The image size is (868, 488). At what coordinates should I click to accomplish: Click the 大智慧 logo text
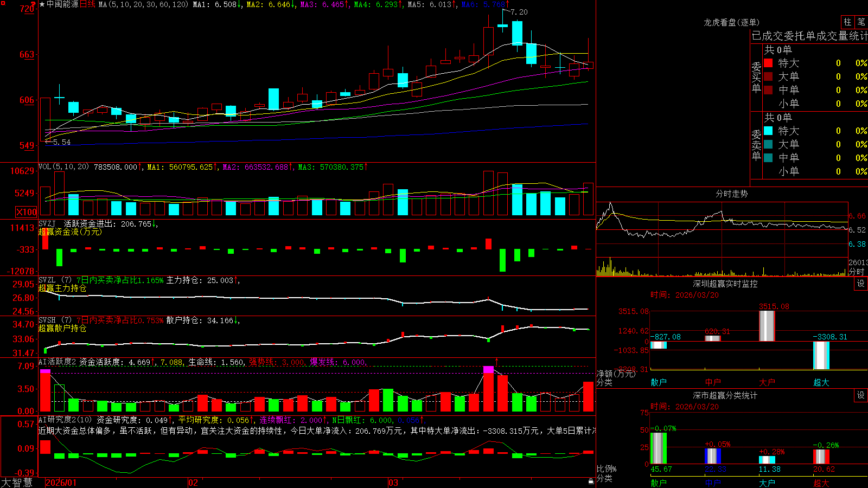(x=16, y=483)
